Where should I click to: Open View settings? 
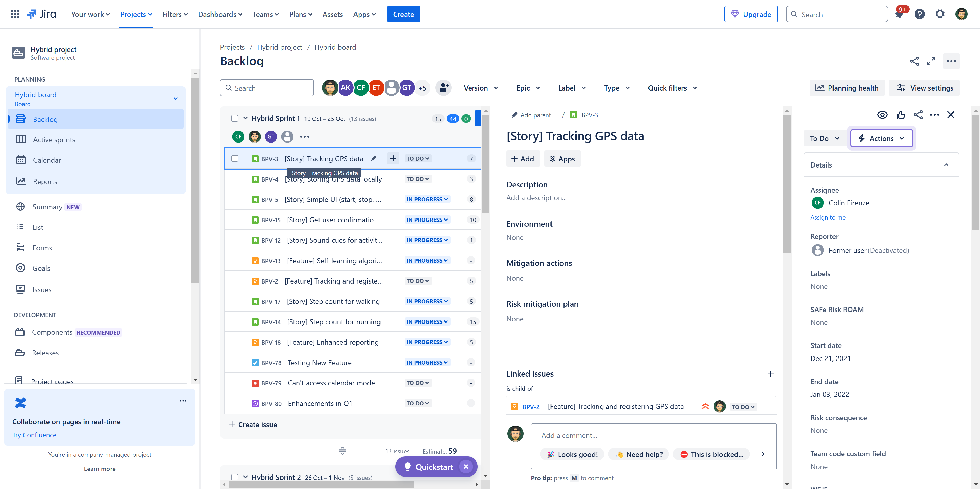click(924, 88)
